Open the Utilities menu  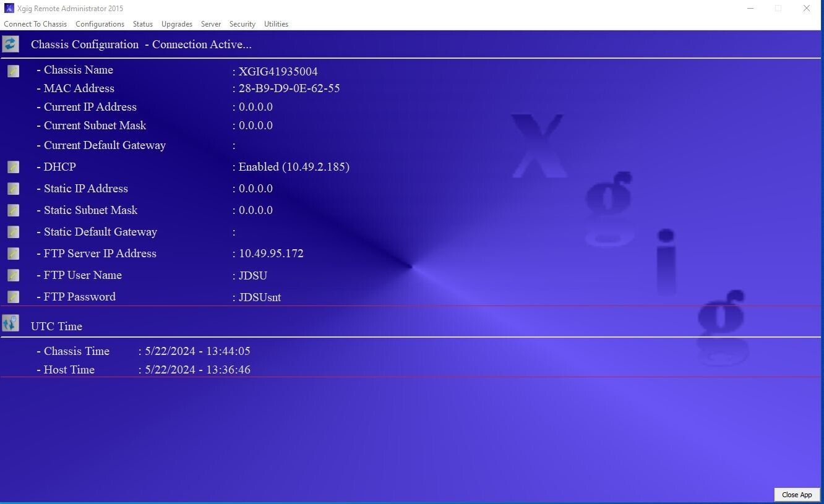[276, 24]
